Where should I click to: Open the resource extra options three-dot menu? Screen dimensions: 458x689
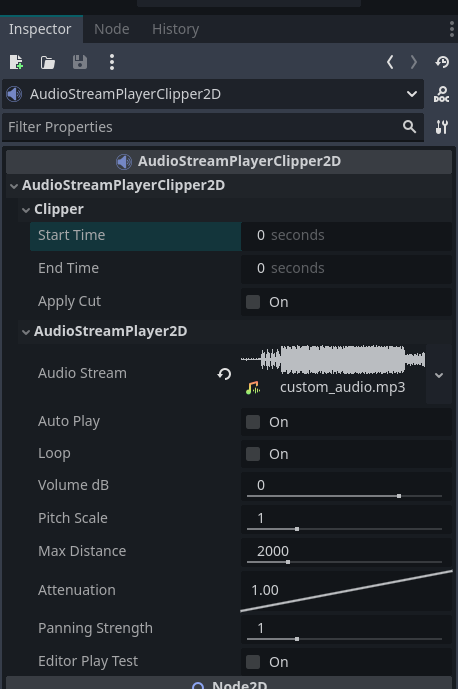(112, 62)
